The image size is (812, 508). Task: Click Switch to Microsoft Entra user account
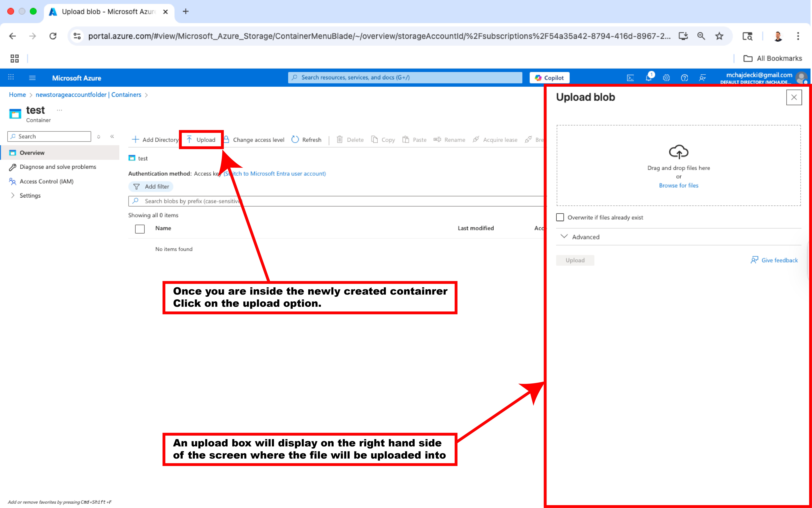275,174
